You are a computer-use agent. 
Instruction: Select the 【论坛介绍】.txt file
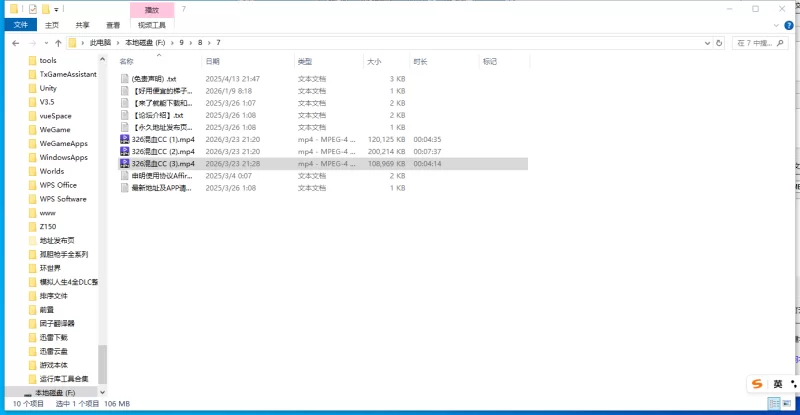point(158,115)
